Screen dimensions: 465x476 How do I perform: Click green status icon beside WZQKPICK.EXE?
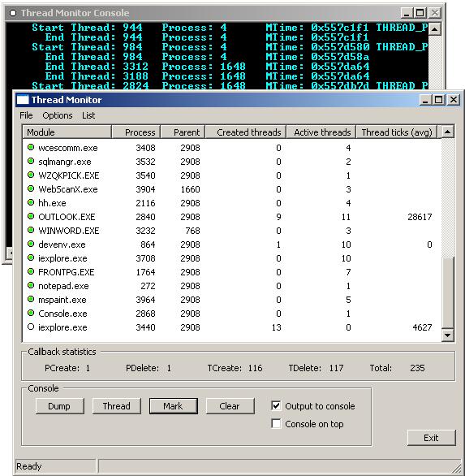click(31, 175)
